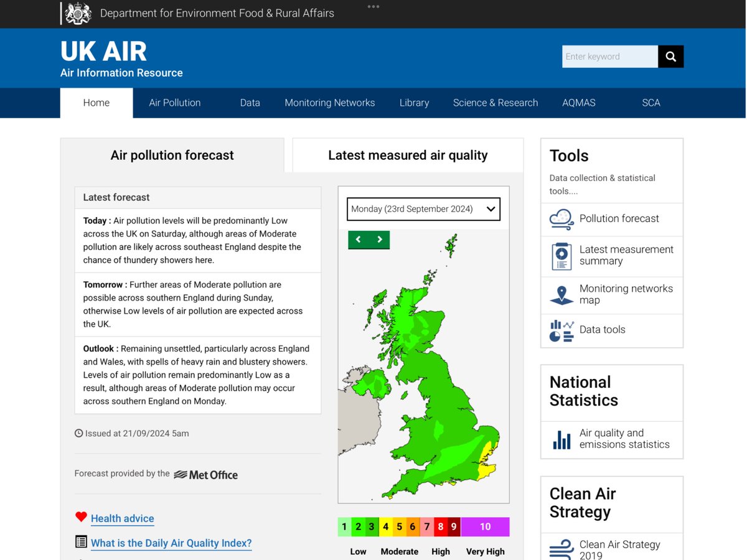Click the Latest forecast heading
The image size is (747, 560).
click(x=116, y=197)
